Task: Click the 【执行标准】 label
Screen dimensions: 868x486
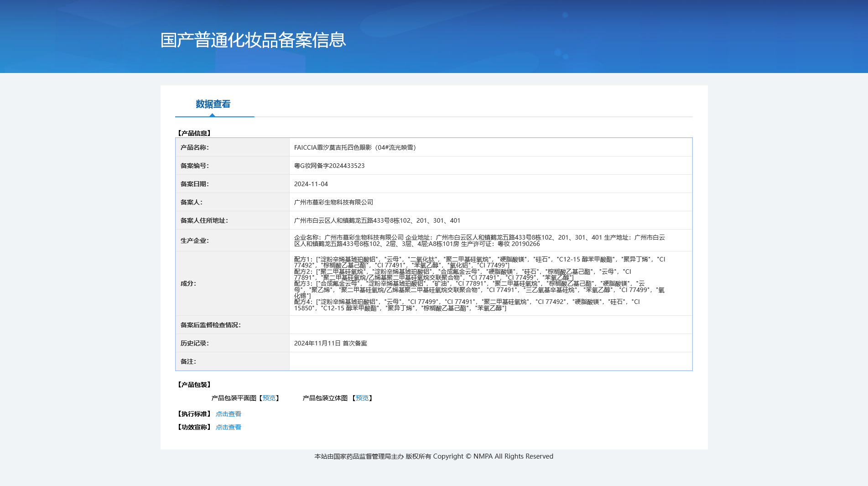Action: click(194, 414)
